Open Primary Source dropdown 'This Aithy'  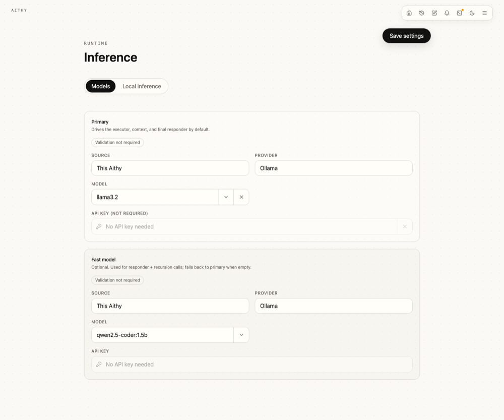(x=170, y=168)
